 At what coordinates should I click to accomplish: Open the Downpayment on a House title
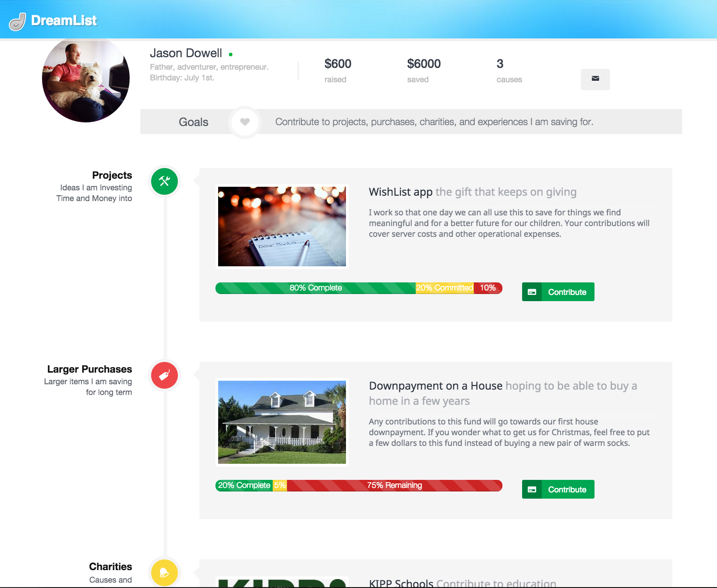coord(436,386)
